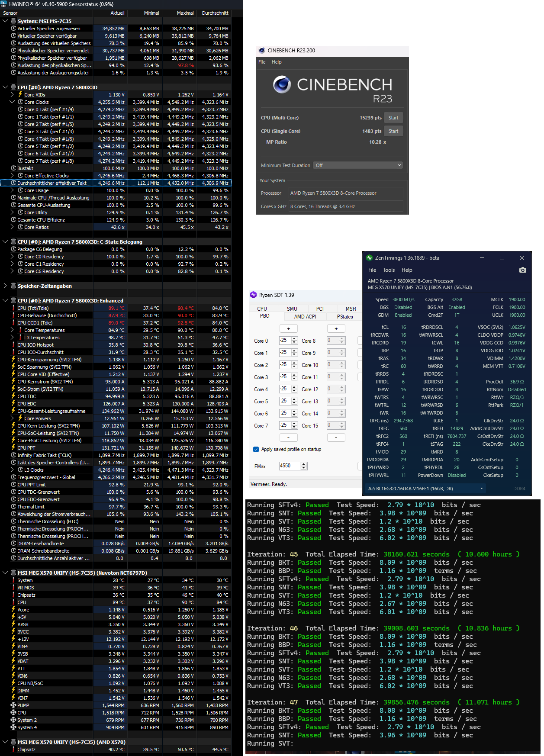Image resolution: width=544 pixels, height=756 pixels.
Task: Select the MSR tab in Ryzen SDT
Action: tap(351, 309)
